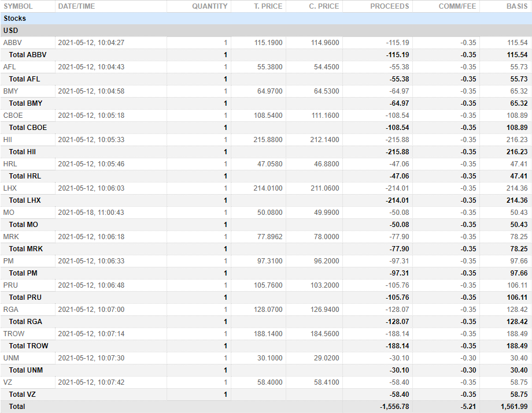Select the Total TROW row label

click(28, 346)
